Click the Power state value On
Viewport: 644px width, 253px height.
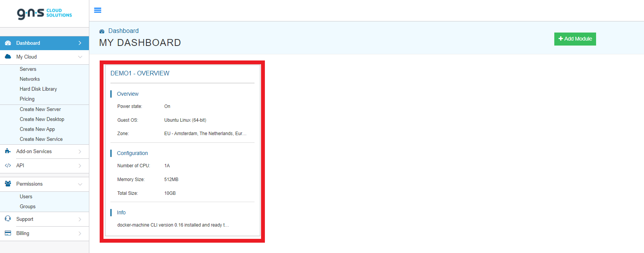click(x=167, y=106)
